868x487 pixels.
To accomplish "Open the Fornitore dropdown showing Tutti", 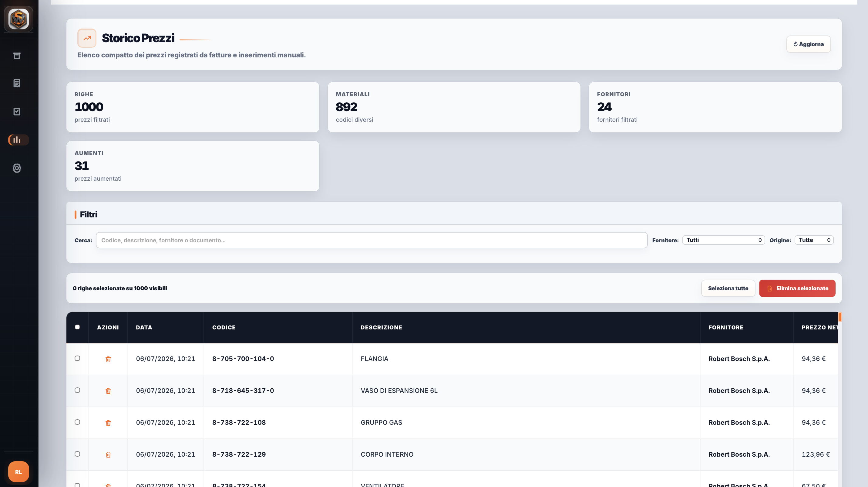I will point(723,240).
